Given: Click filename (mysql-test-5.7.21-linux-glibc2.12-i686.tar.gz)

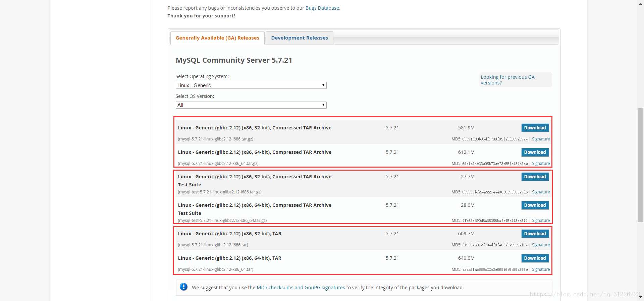Looking at the screenshot, I should point(220,192).
